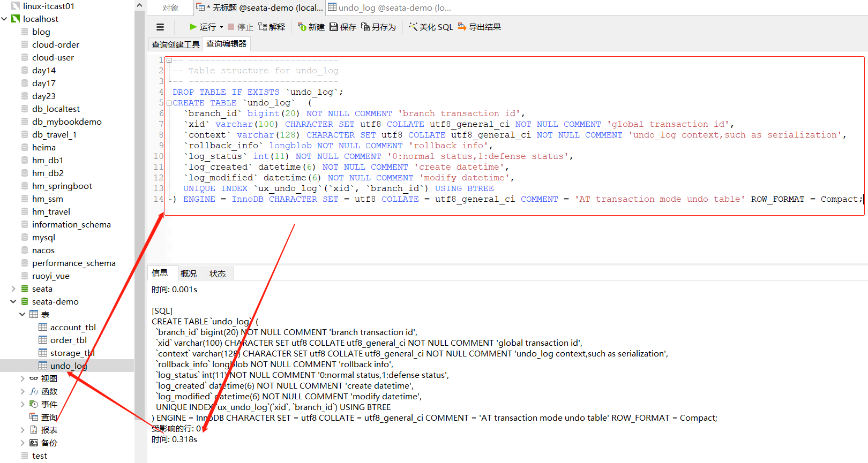Click the 报表 report icon
868x463 pixels.
pyautogui.click(x=34, y=430)
